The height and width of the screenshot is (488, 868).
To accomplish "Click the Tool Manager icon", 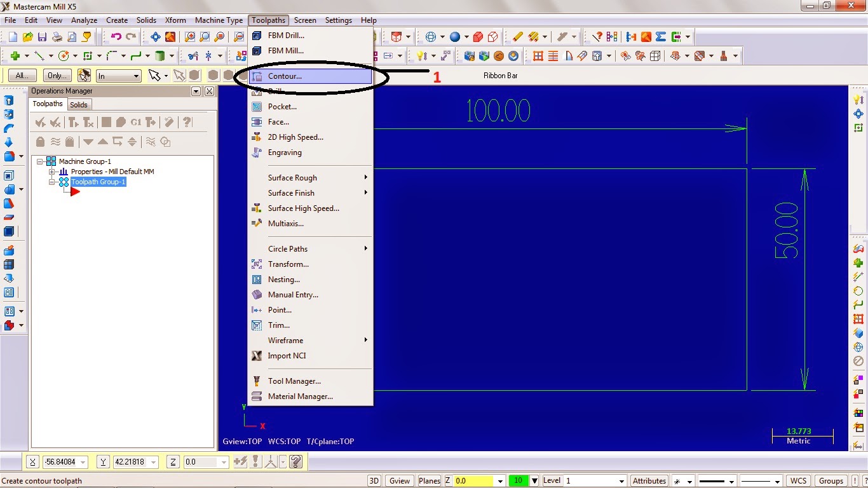I will pyautogui.click(x=257, y=381).
